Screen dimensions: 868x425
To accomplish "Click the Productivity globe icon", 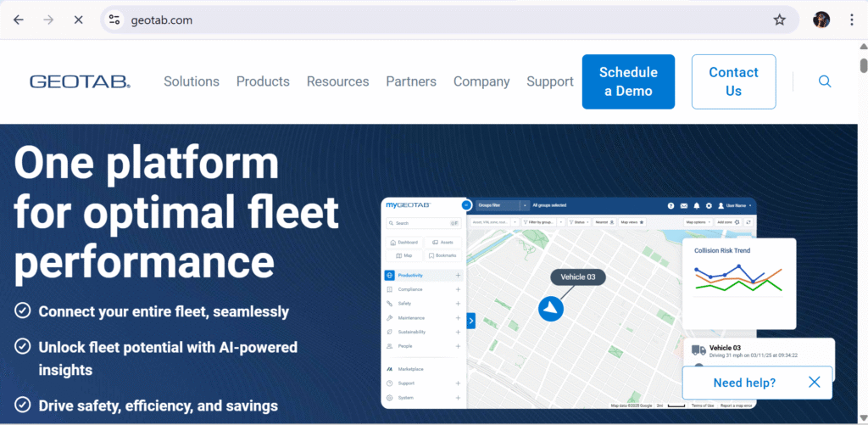I will (x=389, y=275).
